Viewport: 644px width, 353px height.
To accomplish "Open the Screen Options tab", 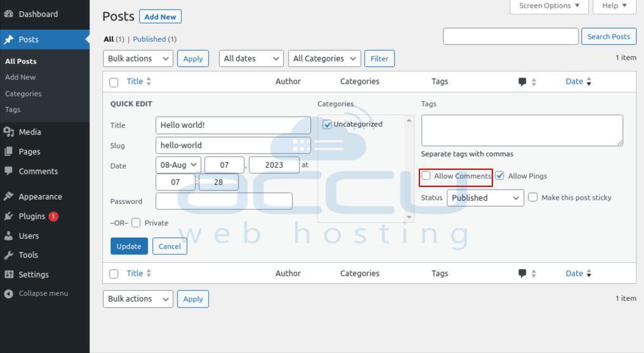I will point(549,6).
